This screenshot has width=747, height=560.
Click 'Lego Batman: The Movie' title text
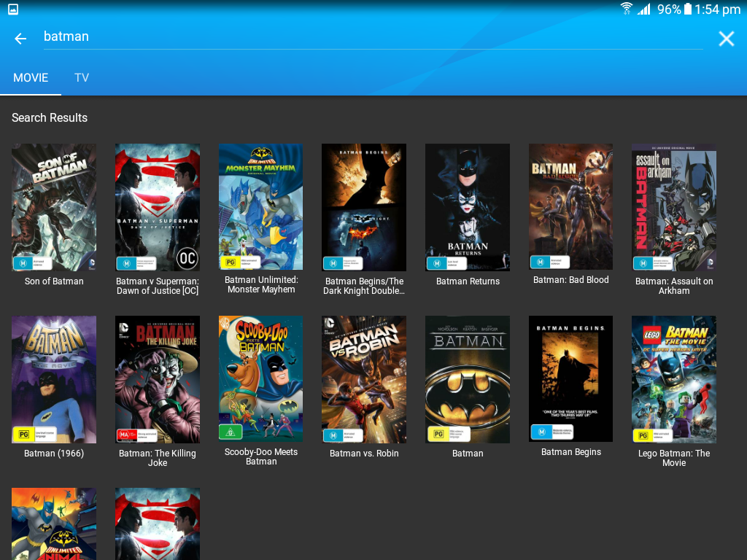click(674, 458)
